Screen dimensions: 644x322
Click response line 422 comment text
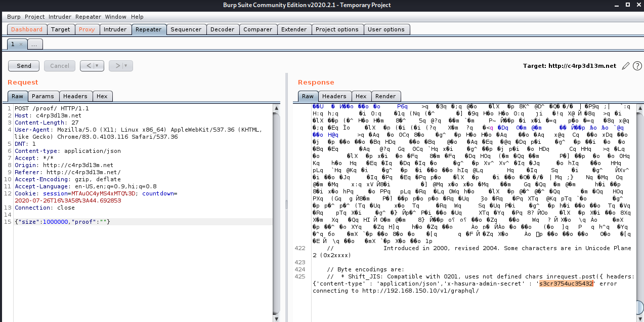(471, 252)
